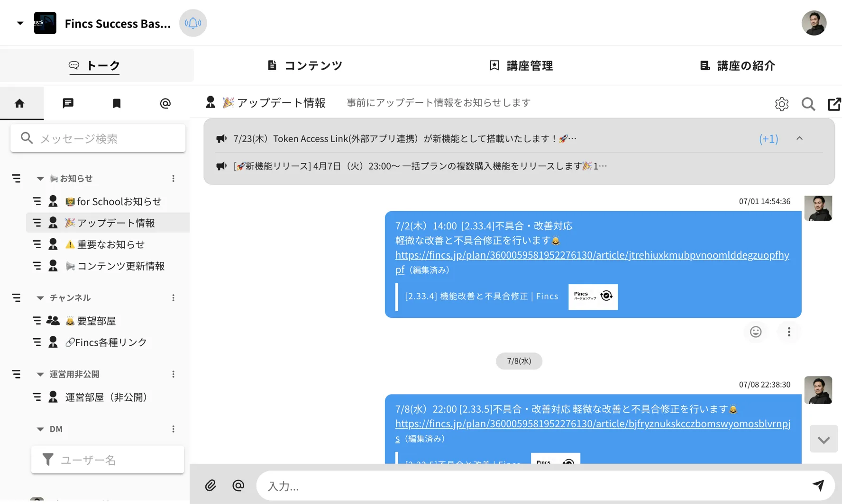Collapse the 運営用非公開 category
The width and height of the screenshot is (842, 504).
click(x=40, y=374)
